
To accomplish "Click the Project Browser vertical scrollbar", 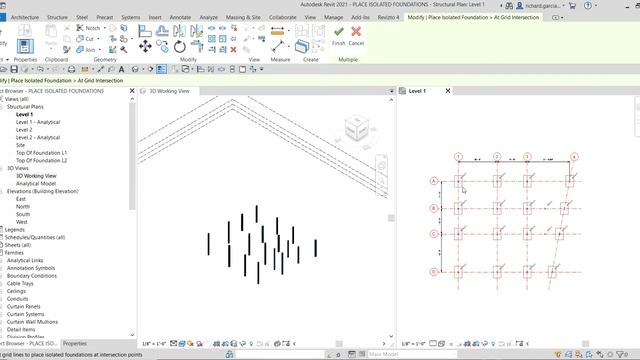I will pos(132,155).
